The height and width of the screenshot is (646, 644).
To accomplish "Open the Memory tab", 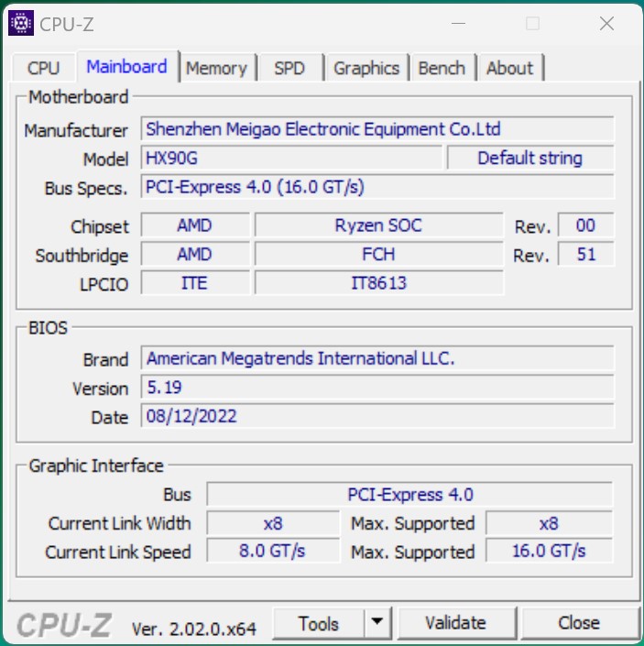I will click(216, 68).
